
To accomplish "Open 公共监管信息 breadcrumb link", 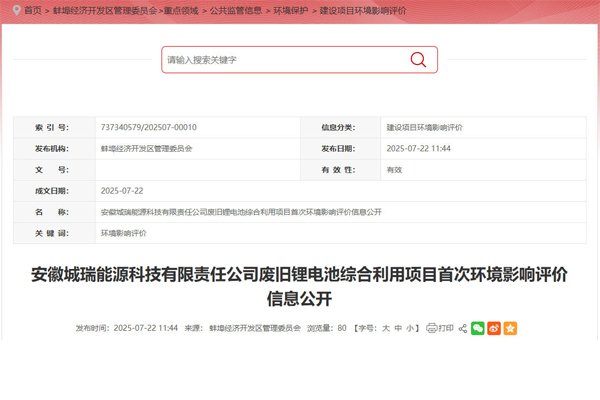I will tap(235, 9).
